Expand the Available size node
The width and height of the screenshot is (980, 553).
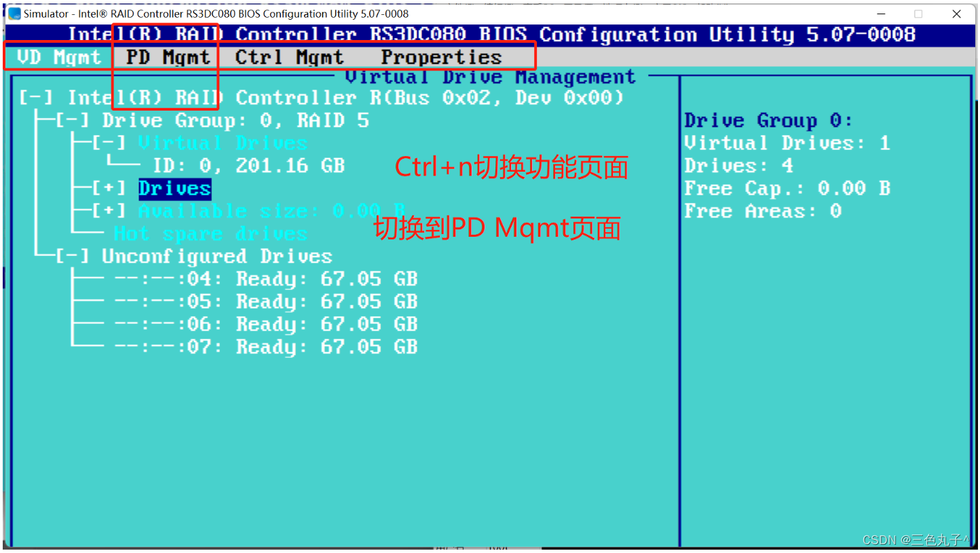click(x=109, y=211)
